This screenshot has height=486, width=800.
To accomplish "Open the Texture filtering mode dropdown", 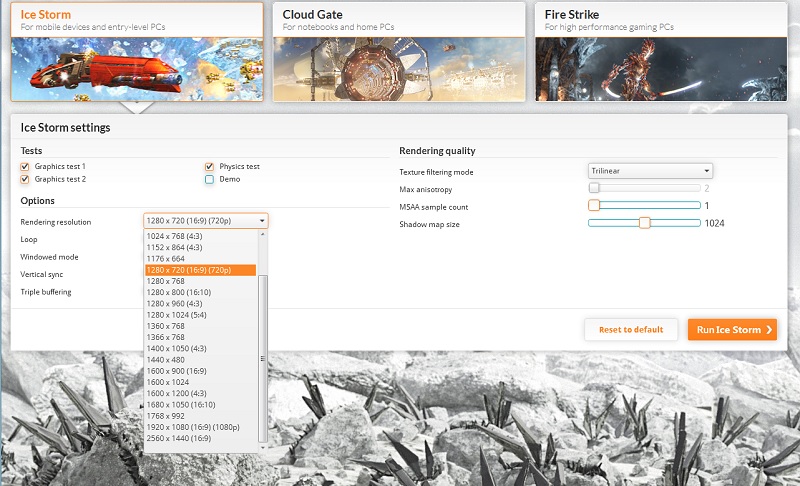I will [650, 171].
